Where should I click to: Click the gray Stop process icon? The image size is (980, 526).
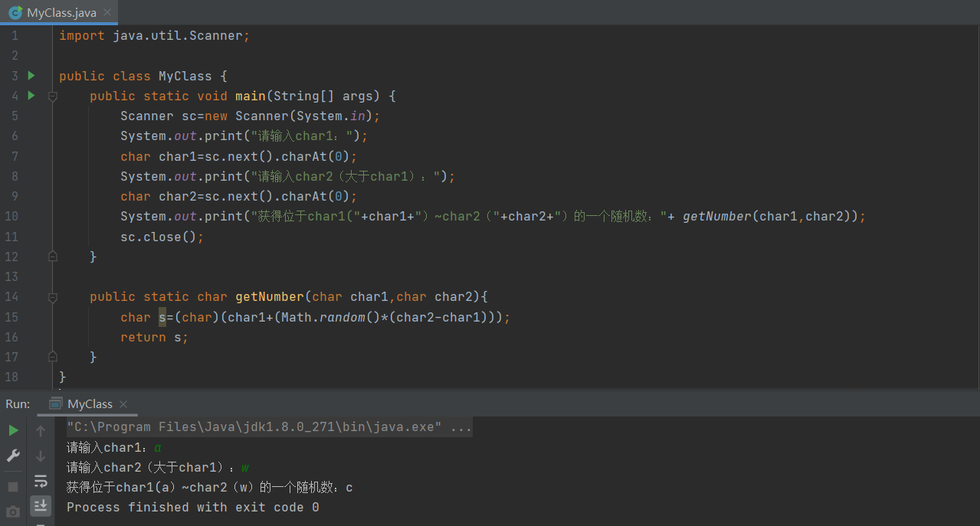pos(13,487)
